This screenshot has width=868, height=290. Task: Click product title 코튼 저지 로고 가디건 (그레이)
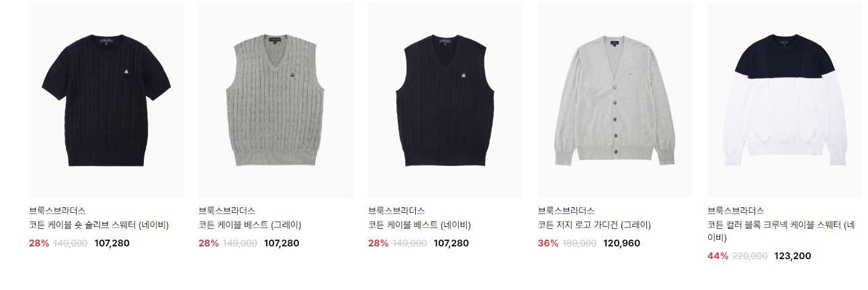(595, 225)
